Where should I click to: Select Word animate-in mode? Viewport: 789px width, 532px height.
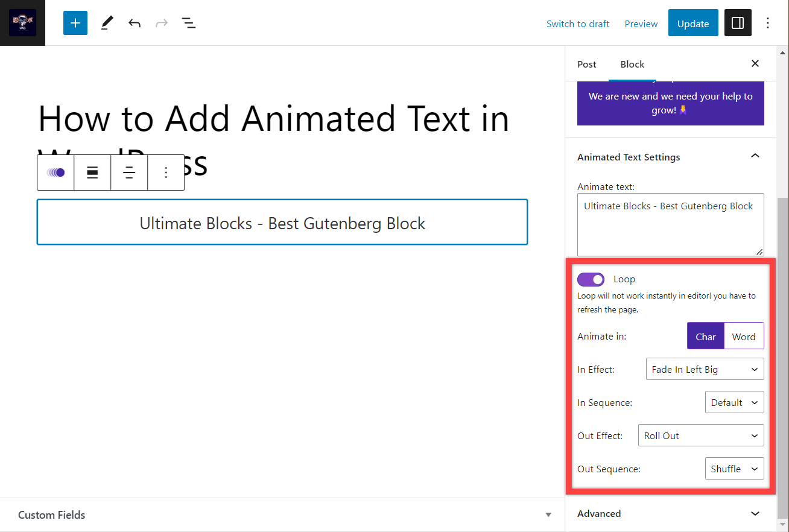coord(744,336)
